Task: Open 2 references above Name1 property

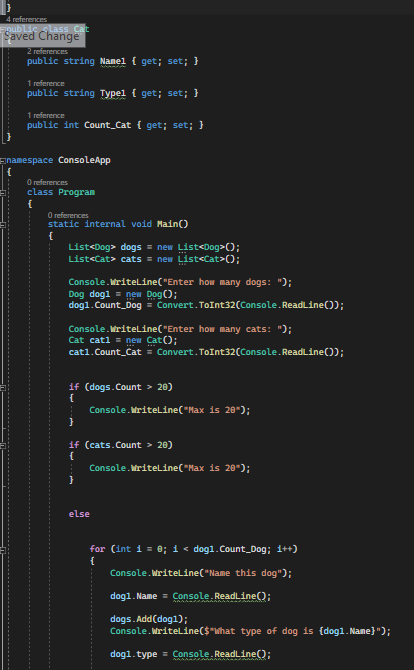Action: click(x=47, y=51)
